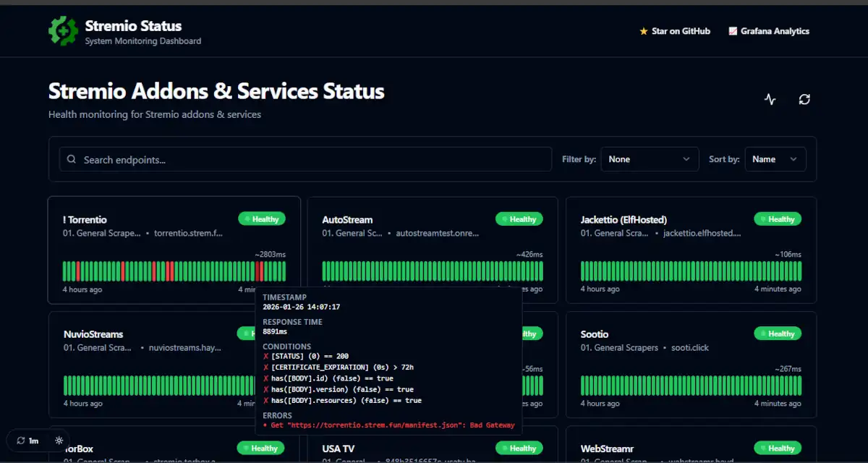Screen dimensions: 868x463
Task: Click the Healthy badge on the Sootio card
Action: 778,334
